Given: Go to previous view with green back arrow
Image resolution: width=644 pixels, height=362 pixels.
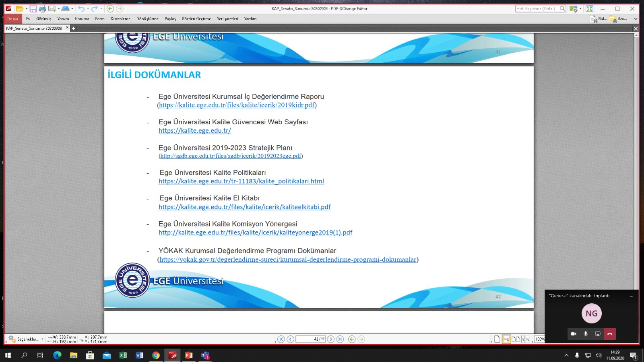Looking at the screenshot, I should 110,8.
